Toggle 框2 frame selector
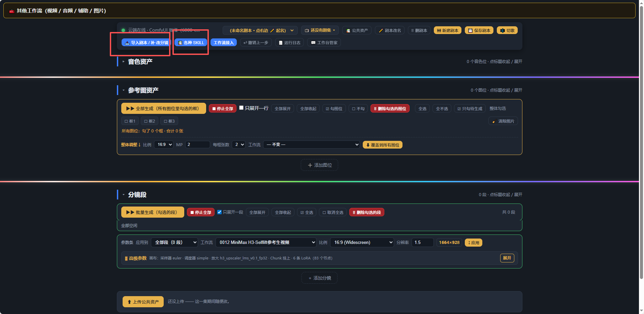This screenshot has height=314, width=644. (150, 121)
